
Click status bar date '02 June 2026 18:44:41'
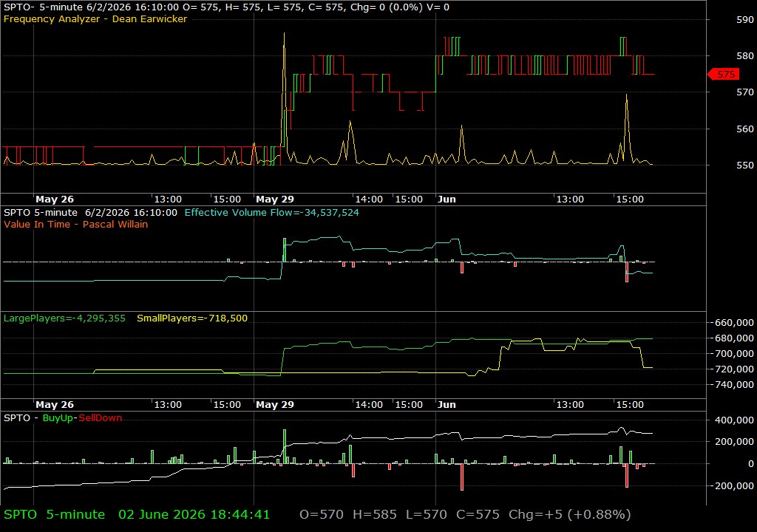click(194, 514)
